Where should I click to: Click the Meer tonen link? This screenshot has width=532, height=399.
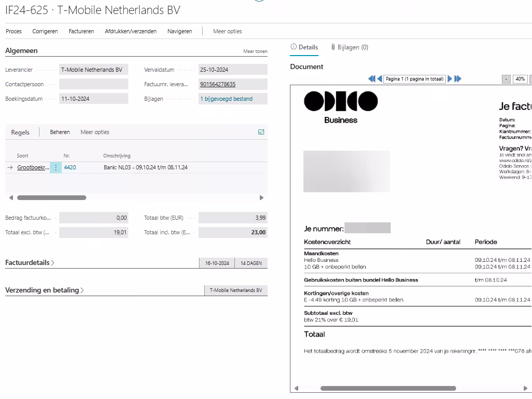(255, 51)
